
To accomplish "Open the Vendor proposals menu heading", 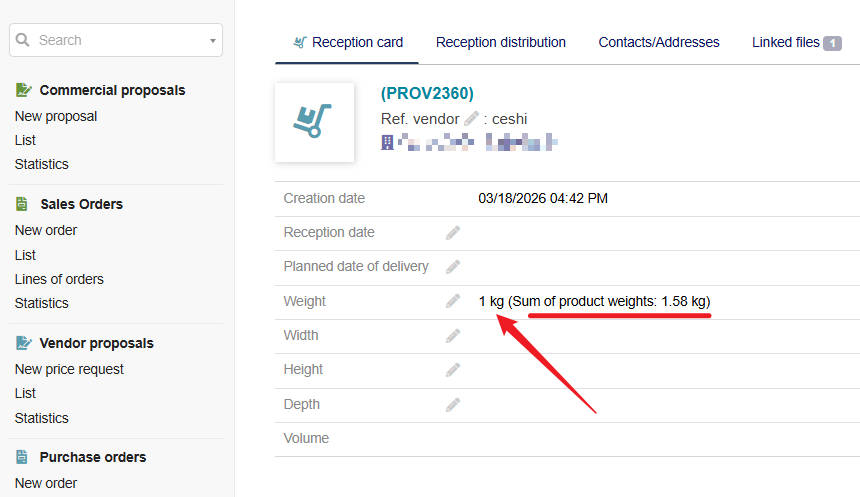I will tap(96, 343).
